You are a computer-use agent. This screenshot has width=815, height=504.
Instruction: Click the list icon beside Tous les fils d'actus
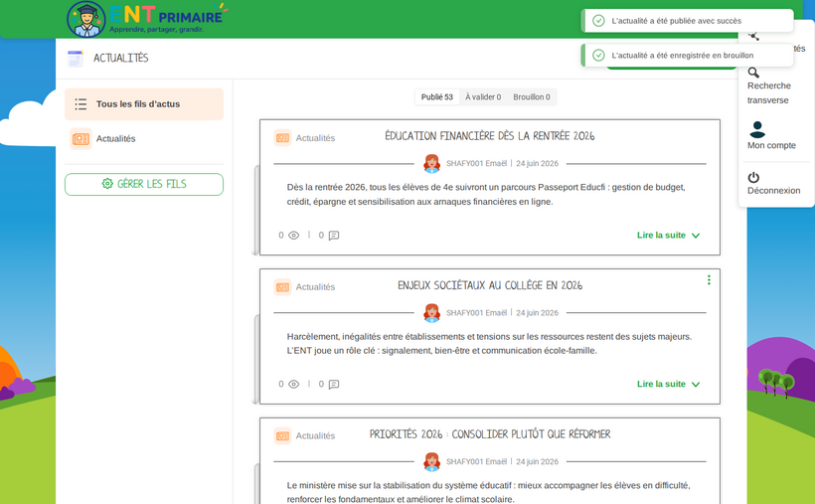point(81,104)
